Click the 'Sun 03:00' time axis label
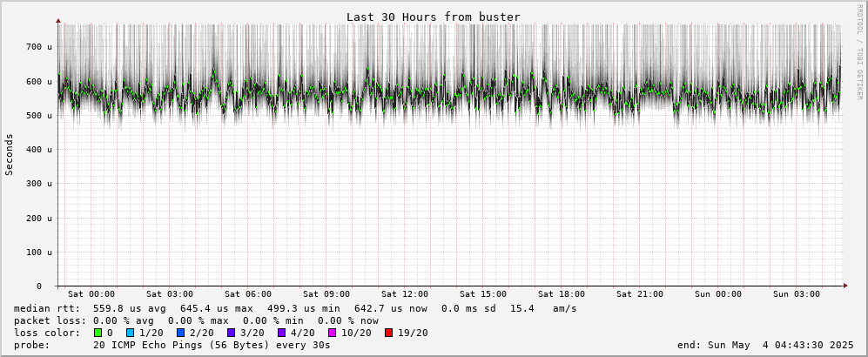The width and height of the screenshot is (868, 357). (797, 294)
